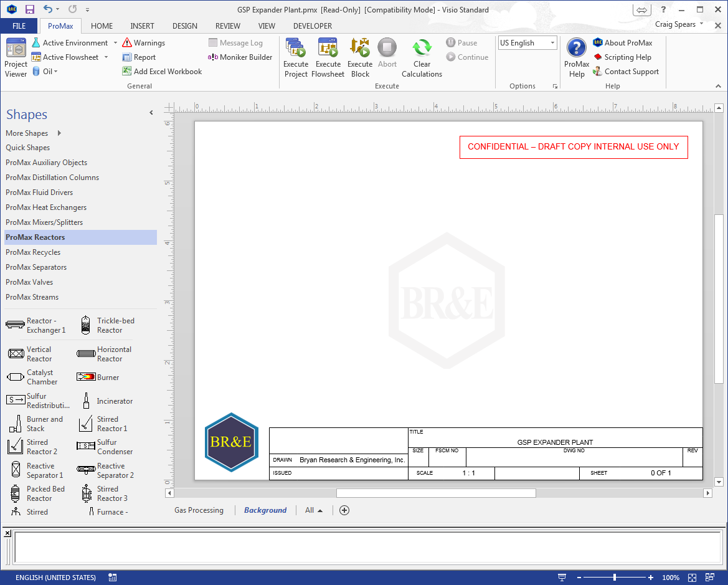Toggle fit page to window button
The height and width of the screenshot is (585, 728).
click(692, 577)
